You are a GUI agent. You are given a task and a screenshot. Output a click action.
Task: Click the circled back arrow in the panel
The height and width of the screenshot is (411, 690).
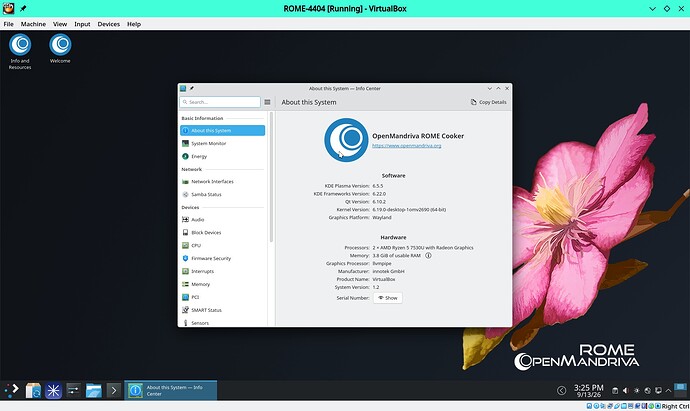click(562, 390)
